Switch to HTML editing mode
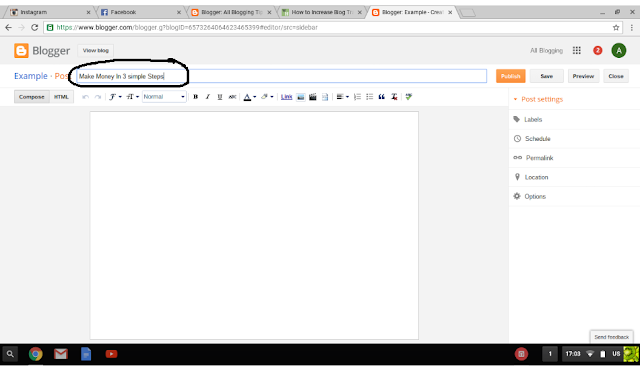The height and width of the screenshot is (371, 640). point(61,97)
